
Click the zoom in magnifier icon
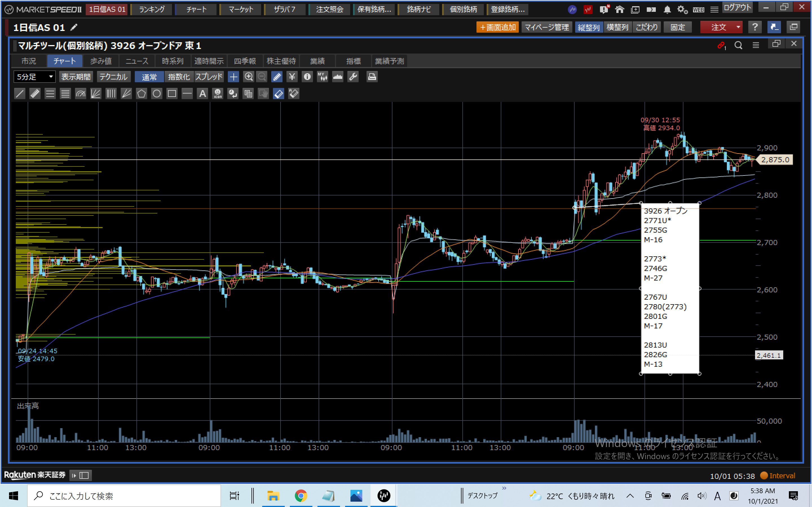pos(248,77)
